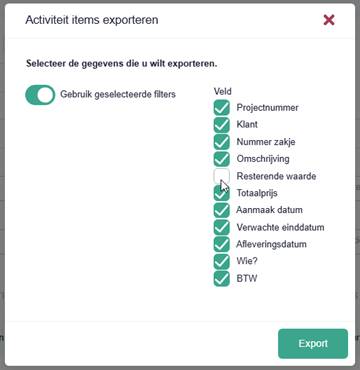Click the Veld column header

[x=223, y=91]
